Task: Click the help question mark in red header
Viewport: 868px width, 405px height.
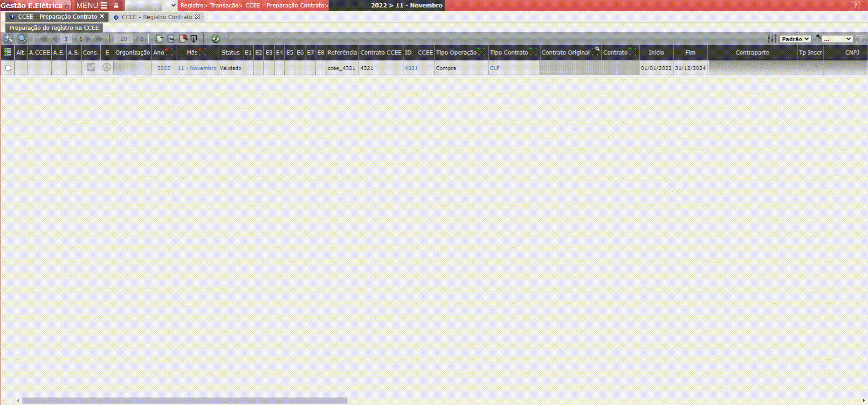Action: [855, 6]
